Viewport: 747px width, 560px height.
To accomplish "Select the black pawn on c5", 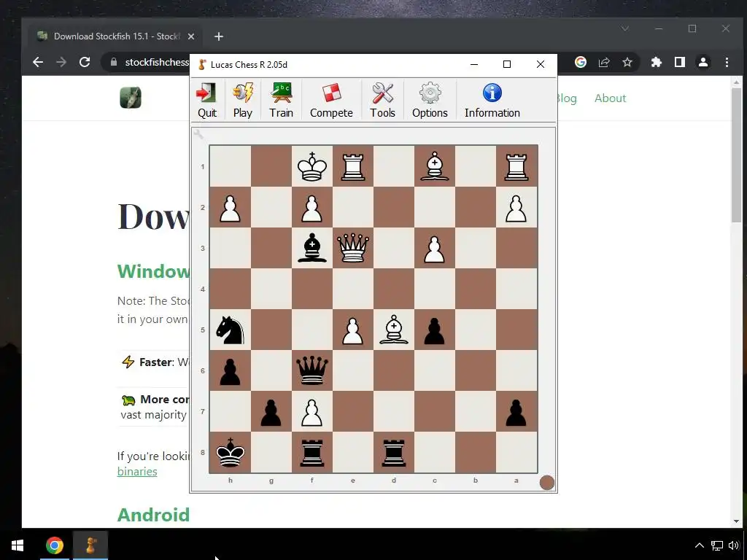I will [x=435, y=330].
